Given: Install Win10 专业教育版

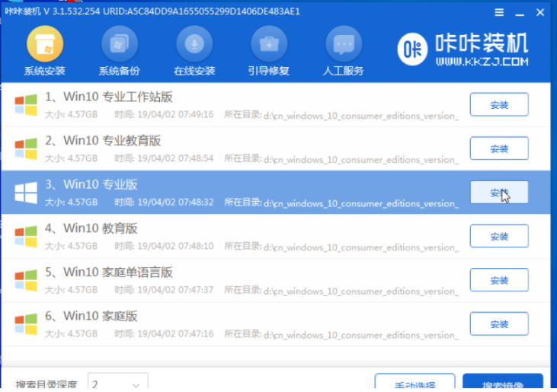Looking at the screenshot, I should click(x=498, y=148).
